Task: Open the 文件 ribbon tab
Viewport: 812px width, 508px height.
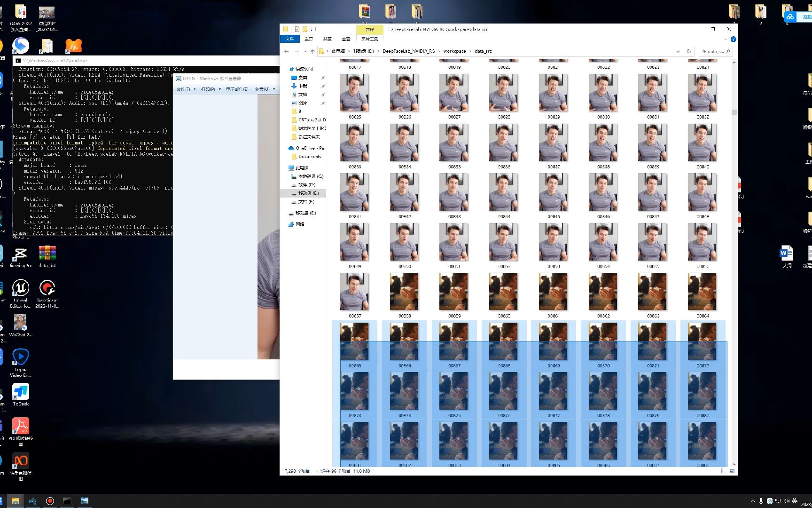Action: click(x=290, y=39)
